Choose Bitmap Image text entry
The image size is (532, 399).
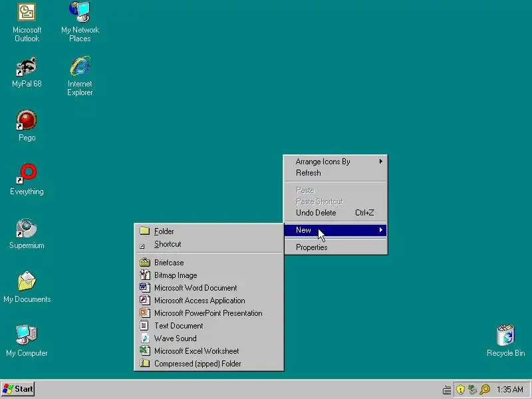(176, 275)
